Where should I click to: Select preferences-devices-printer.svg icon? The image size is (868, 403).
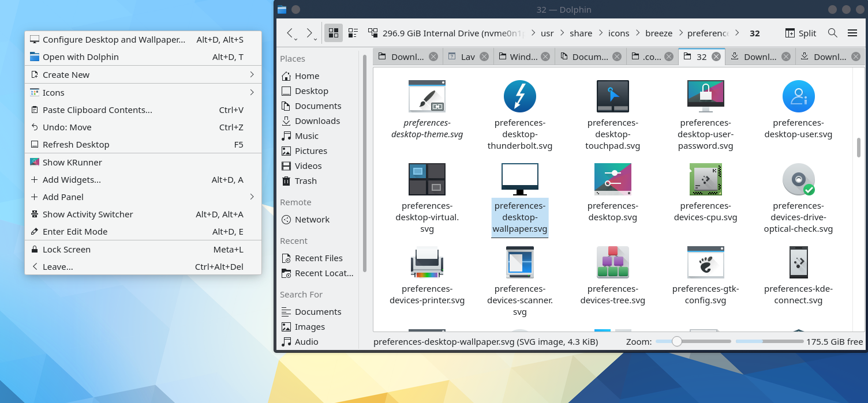pos(427,262)
